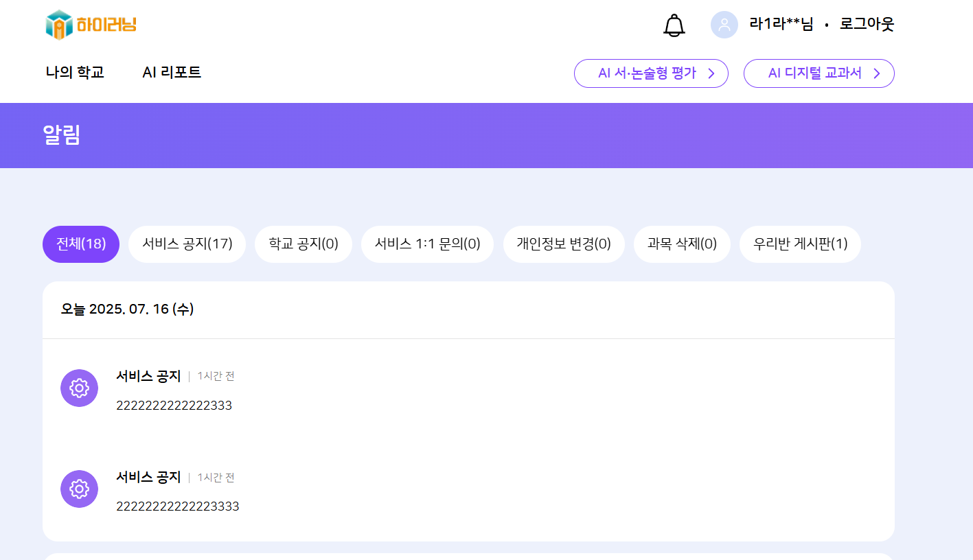This screenshot has width=973, height=560.
Task: Click gear icon of second service notice
Action: (79, 489)
